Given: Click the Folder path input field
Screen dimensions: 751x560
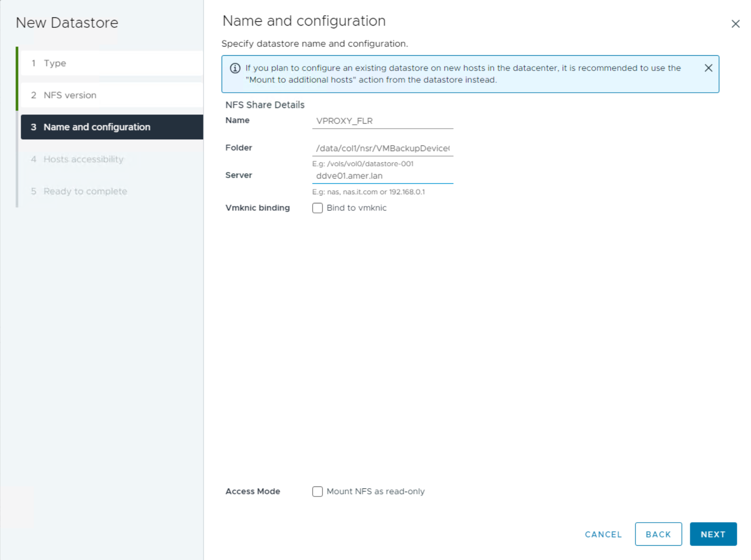Looking at the screenshot, I should click(383, 148).
